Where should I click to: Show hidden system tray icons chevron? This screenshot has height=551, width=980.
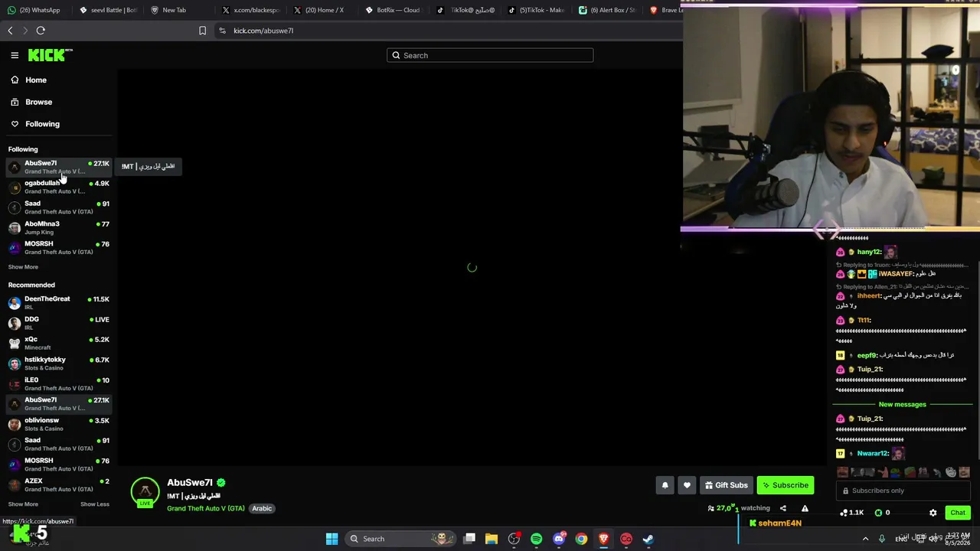click(x=866, y=539)
